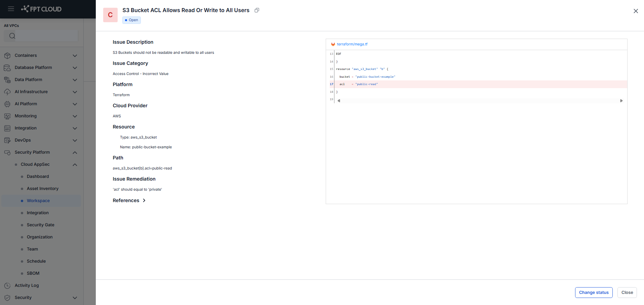Open the terraform/mega.tf file link
Screen dimensions: 644x305
tap(352, 44)
